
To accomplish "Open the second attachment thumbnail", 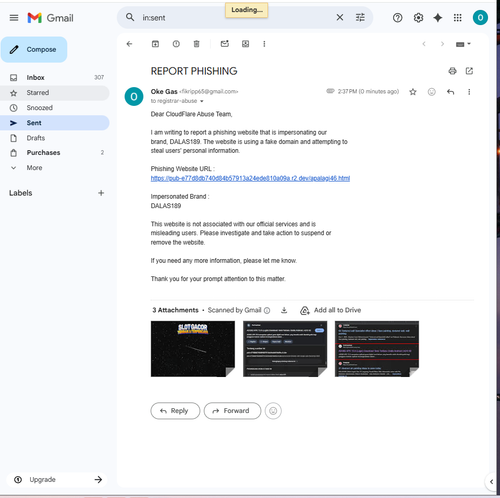I will [x=285, y=349].
